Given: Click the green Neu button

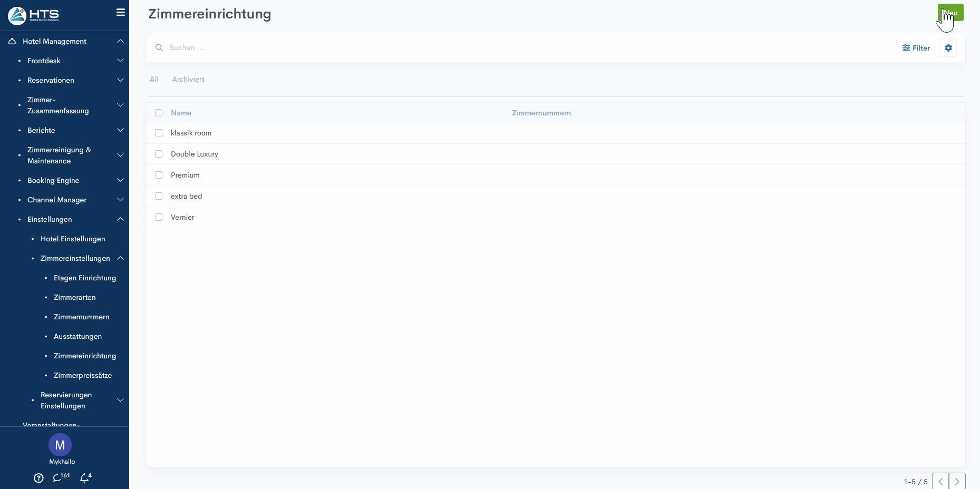Looking at the screenshot, I should pyautogui.click(x=950, y=13).
